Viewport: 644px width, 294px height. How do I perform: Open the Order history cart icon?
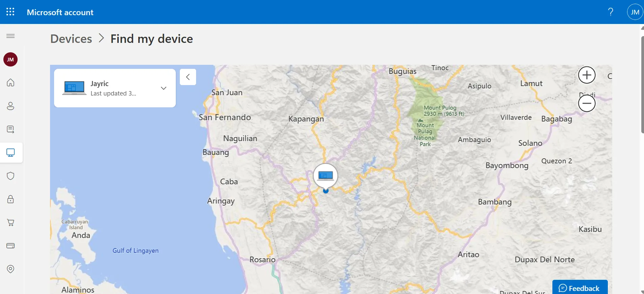coord(10,222)
